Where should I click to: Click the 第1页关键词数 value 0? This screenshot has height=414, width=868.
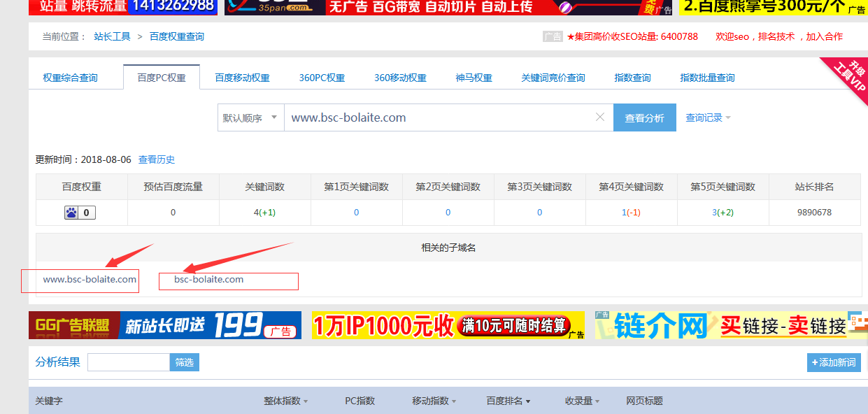(x=356, y=213)
